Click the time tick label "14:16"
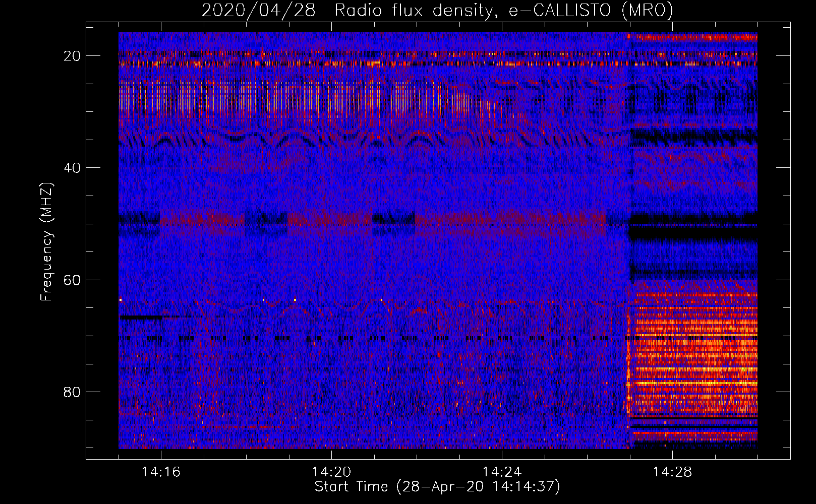This screenshot has height=504, width=816. pyautogui.click(x=161, y=472)
